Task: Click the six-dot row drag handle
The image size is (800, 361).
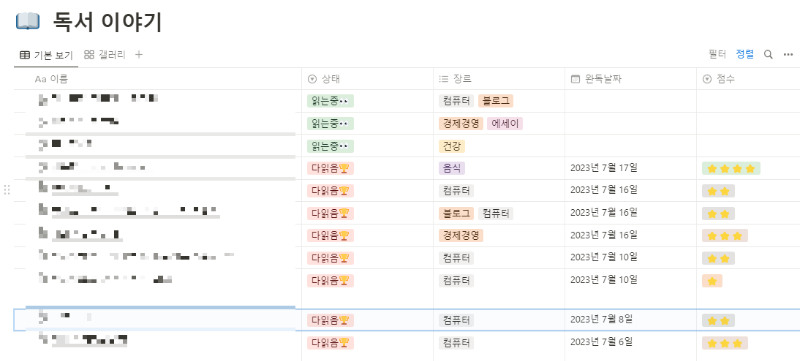Action: pyautogui.click(x=7, y=190)
